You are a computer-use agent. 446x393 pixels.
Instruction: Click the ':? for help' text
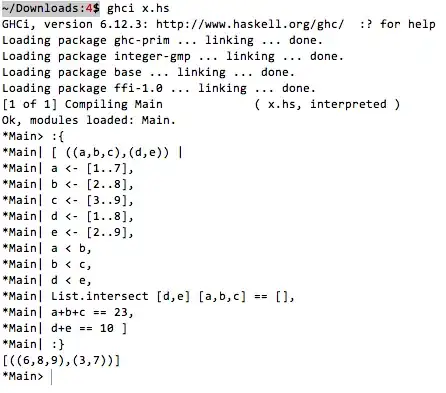click(x=398, y=24)
